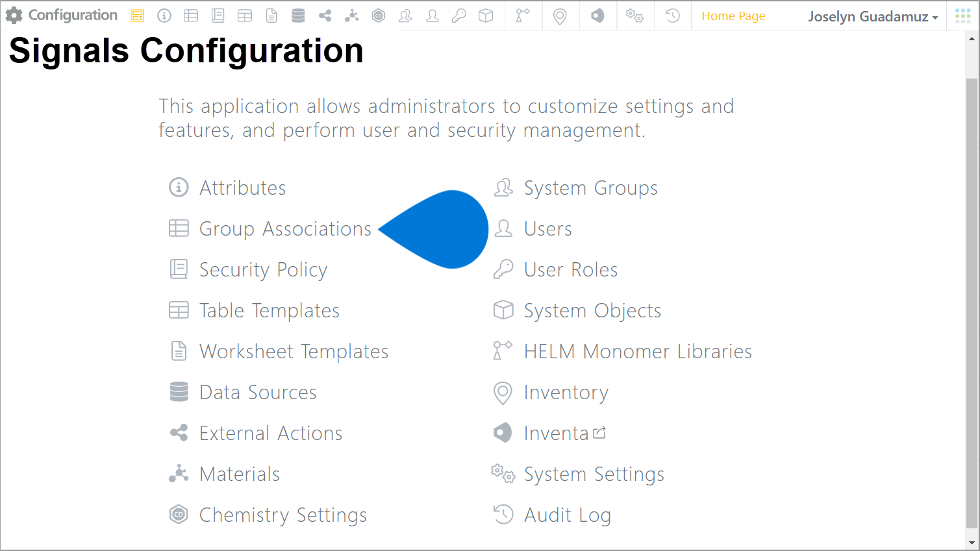Open HELM Monomer Libraries toolbar icon
Viewport: 980px width, 551px height.
tap(523, 16)
